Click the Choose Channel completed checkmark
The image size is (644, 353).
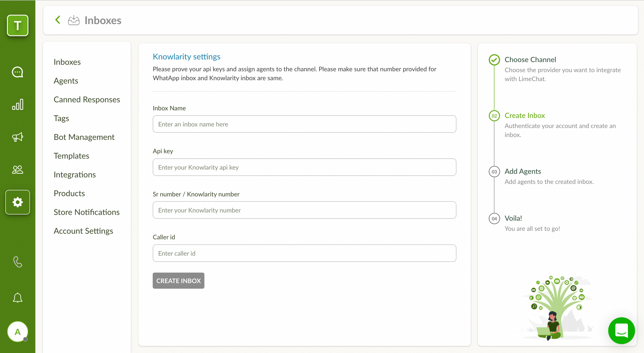(494, 60)
